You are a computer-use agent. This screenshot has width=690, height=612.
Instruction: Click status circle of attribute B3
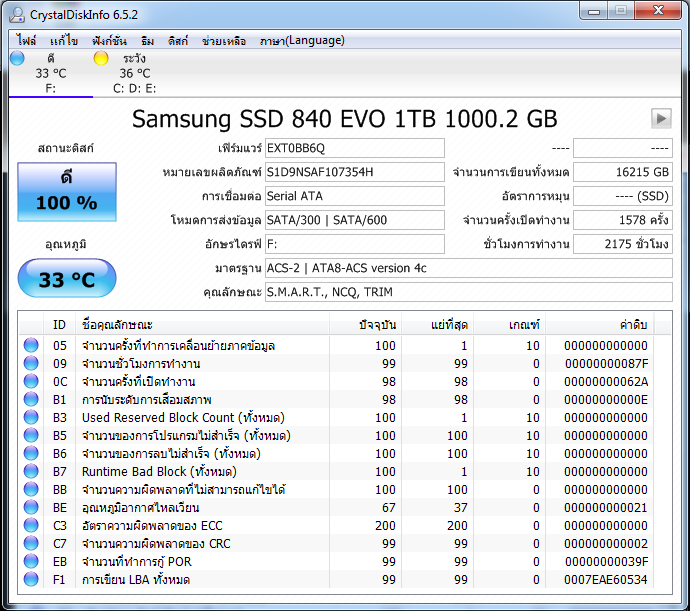click(31, 418)
